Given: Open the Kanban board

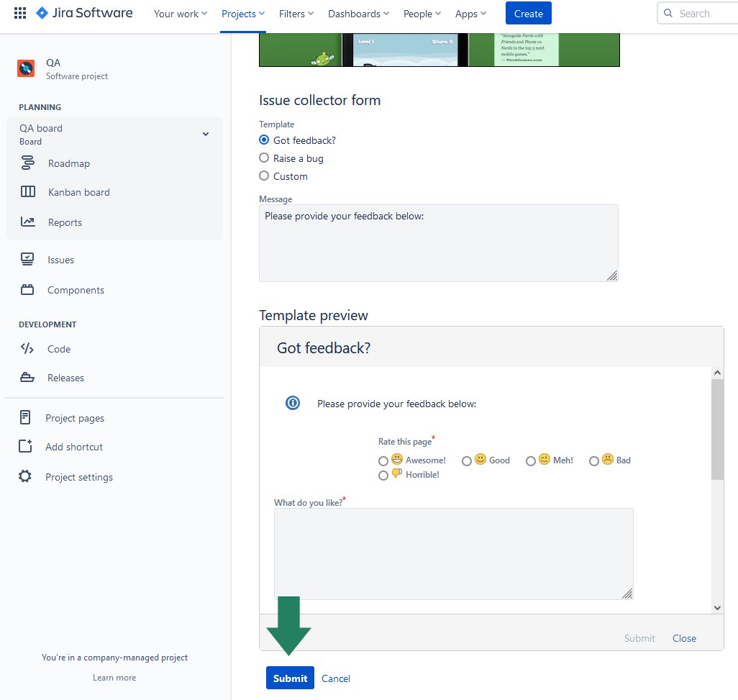Looking at the screenshot, I should click(x=78, y=192).
